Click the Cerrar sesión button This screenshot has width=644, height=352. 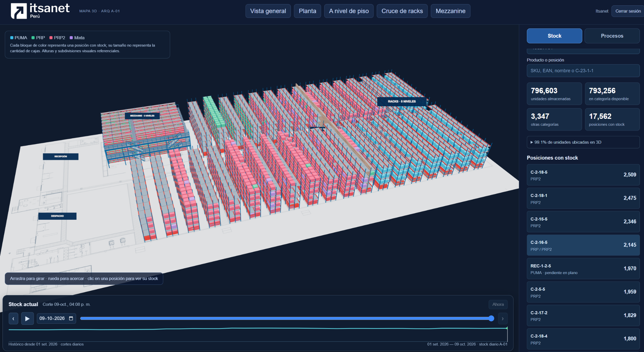[x=628, y=11]
